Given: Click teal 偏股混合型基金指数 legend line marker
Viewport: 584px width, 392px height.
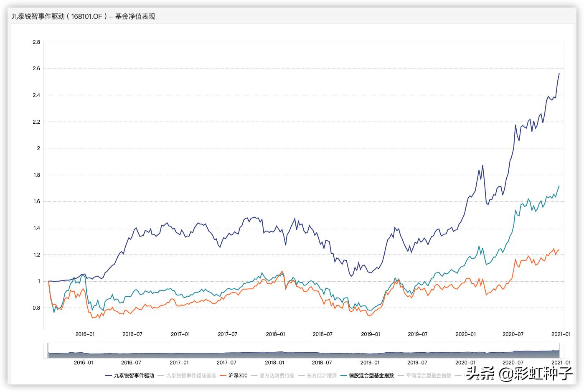Looking at the screenshot, I should click(x=344, y=376).
